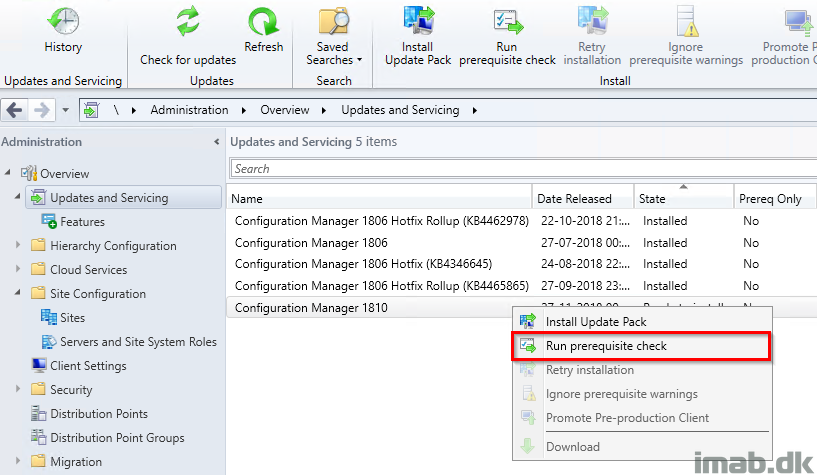Expand the Cloud Services node
The width and height of the screenshot is (817, 475).
(x=18, y=268)
